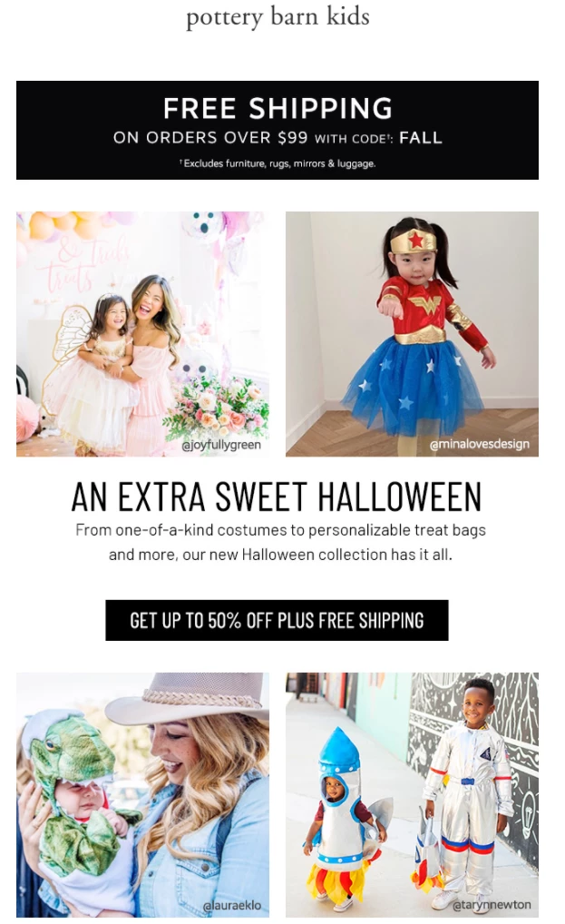Open the 'Excludes furniture, rugs' fine print
565x924 pixels.
(x=278, y=163)
